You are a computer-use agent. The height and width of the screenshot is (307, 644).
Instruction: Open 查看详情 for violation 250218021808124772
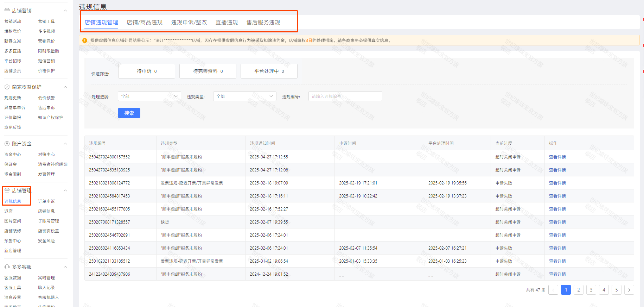(x=557, y=183)
